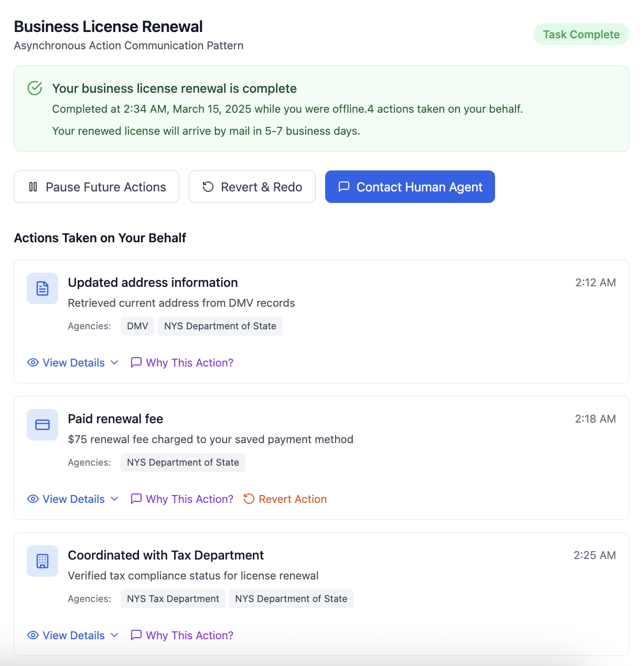Click the Revert & Redo button
Viewport: 644px width, 666px height.
[x=252, y=187]
